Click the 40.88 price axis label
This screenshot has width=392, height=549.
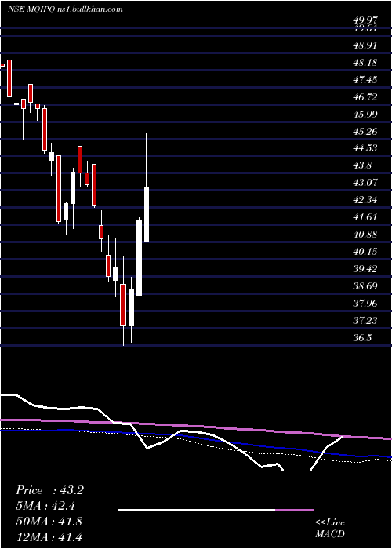(365, 235)
